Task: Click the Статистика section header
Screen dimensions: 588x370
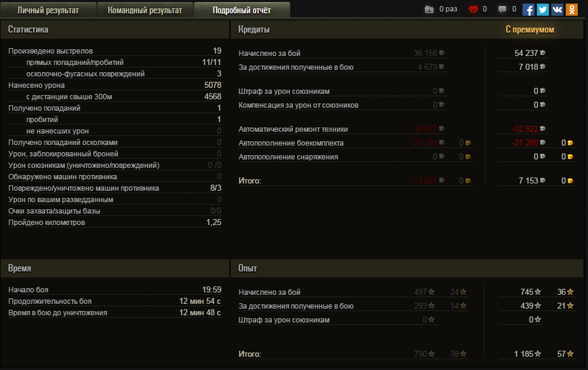Action: pyautogui.click(x=28, y=29)
